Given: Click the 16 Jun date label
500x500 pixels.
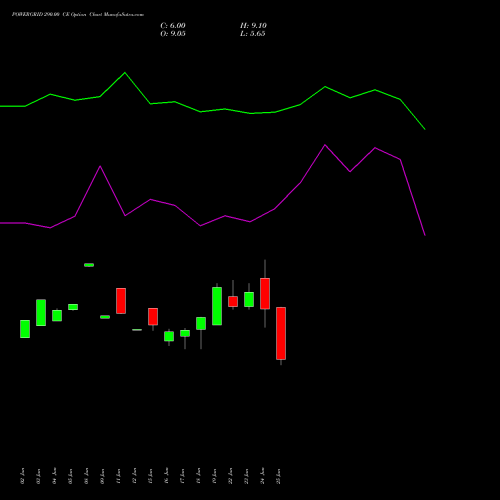Looking at the screenshot, I should (x=167, y=476).
